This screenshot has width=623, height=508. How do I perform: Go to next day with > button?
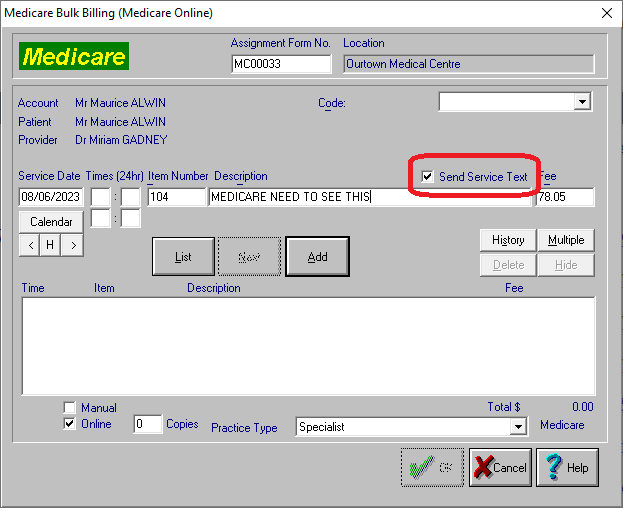pyautogui.click(x=72, y=245)
